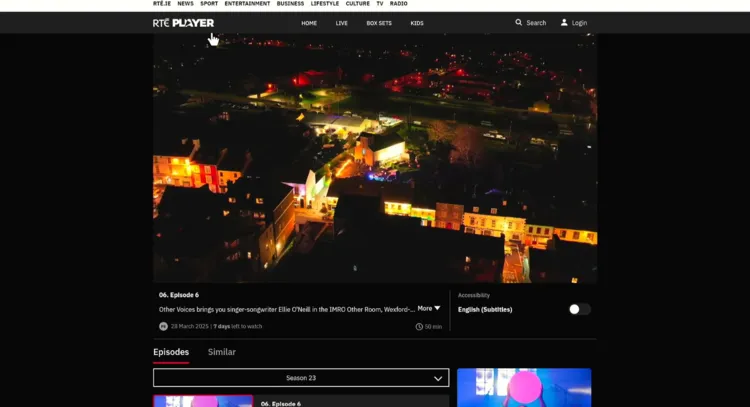Open SPORT link in top bar
The width and height of the screenshot is (750, 407).
pyautogui.click(x=209, y=3)
